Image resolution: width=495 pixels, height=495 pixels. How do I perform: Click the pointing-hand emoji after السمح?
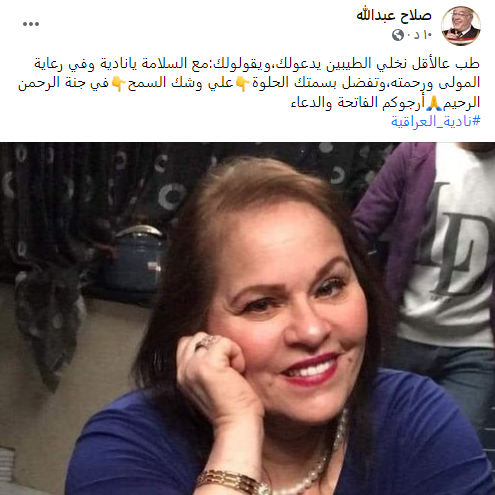(x=118, y=83)
